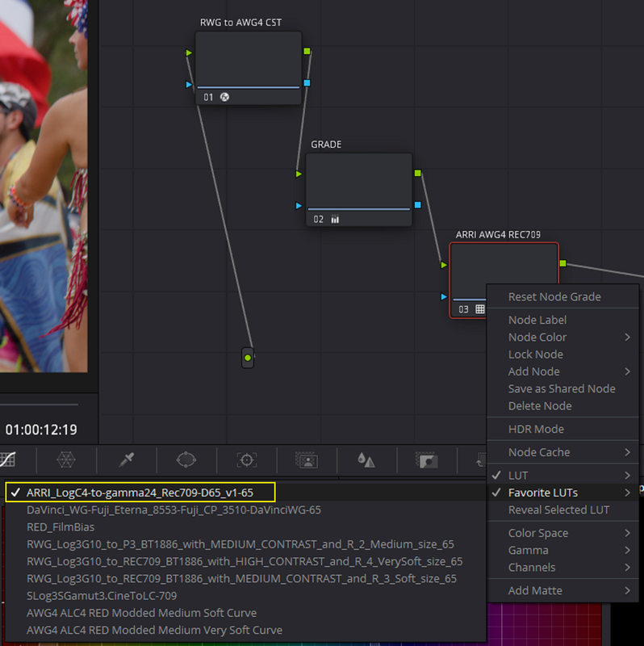Apply DaVinci_WG-Fuji_Eterna_8553 LUT
The height and width of the screenshot is (646, 644).
(245, 510)
